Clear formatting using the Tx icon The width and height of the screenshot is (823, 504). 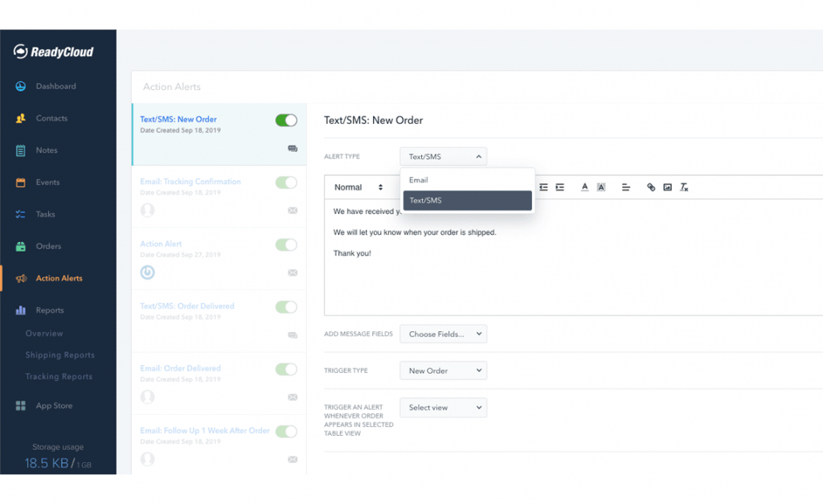(685, 187)
